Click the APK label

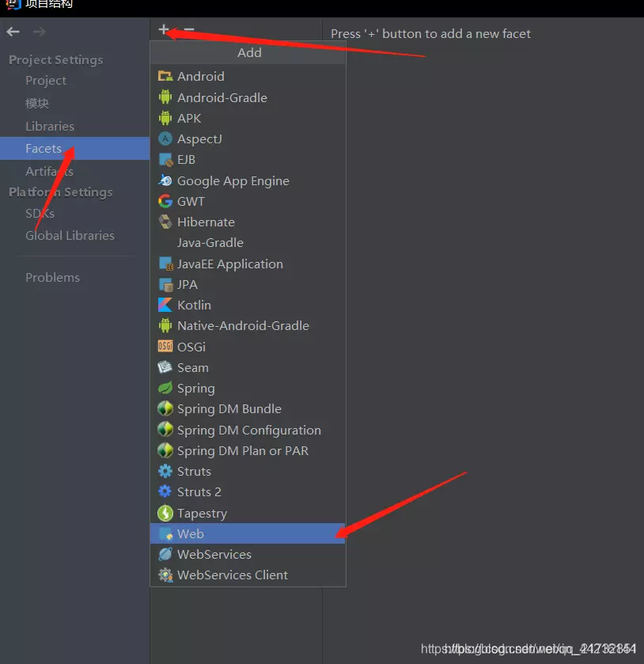coord(189,118)
